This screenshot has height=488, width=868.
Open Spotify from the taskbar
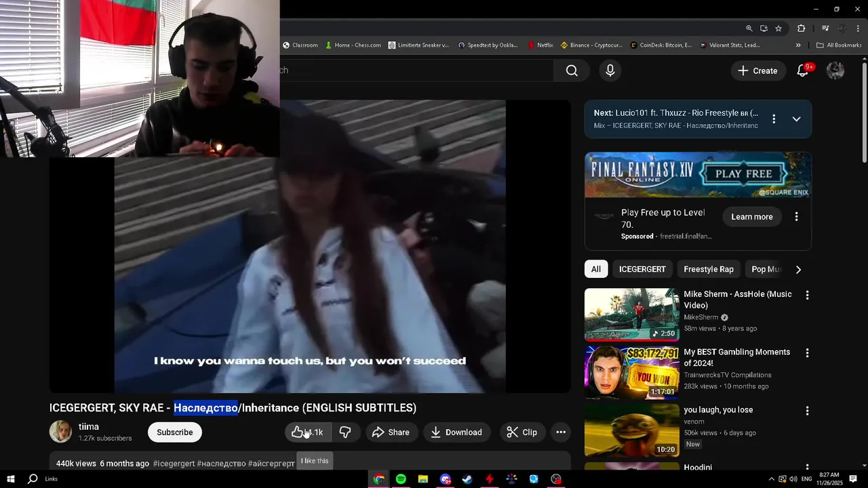click(401, 479)
